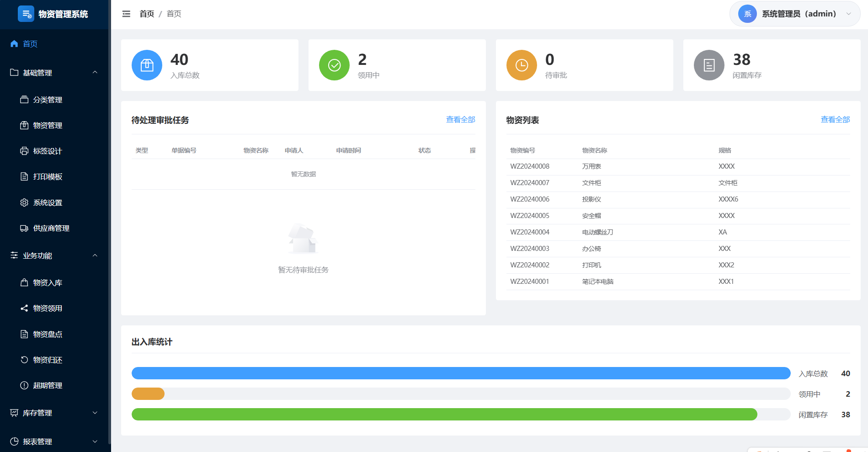Click the blue 入库总数 progress bar

click(461, 373)
